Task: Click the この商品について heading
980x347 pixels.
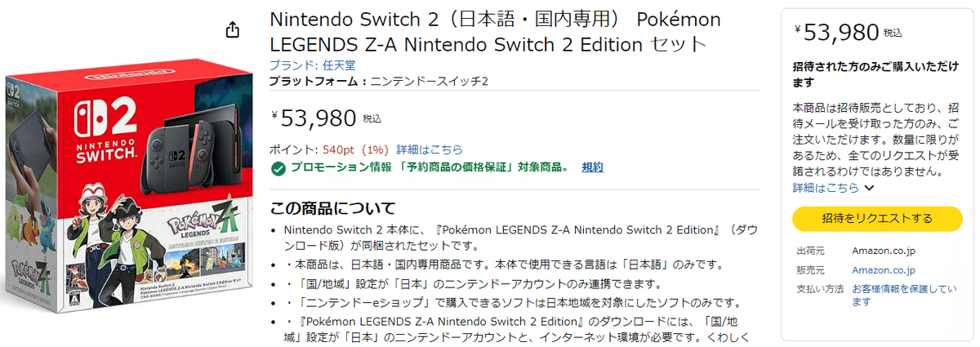Action: point(332,208)
